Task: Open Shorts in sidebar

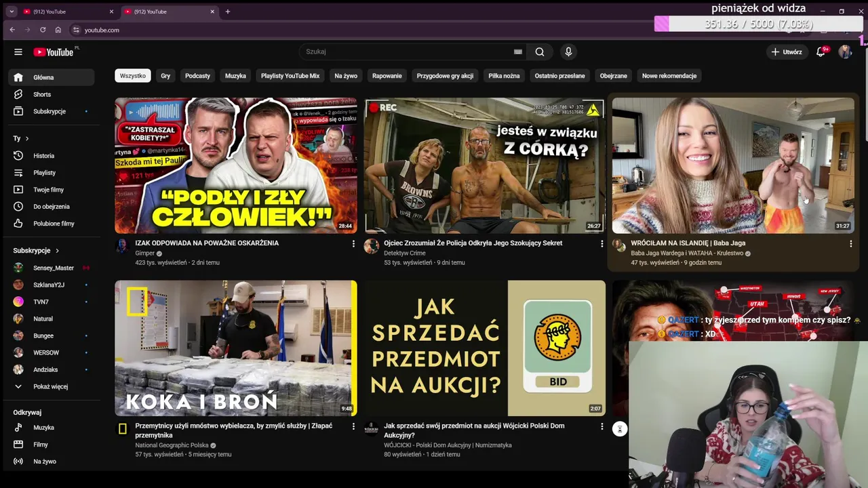Action: 52,94
